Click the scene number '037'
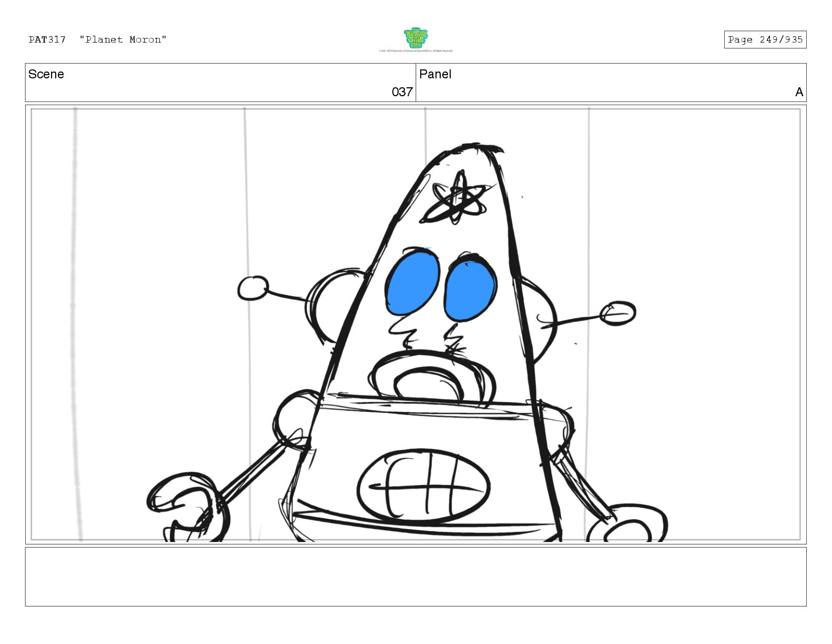832x644 pixels. click(x=402, y=92)
